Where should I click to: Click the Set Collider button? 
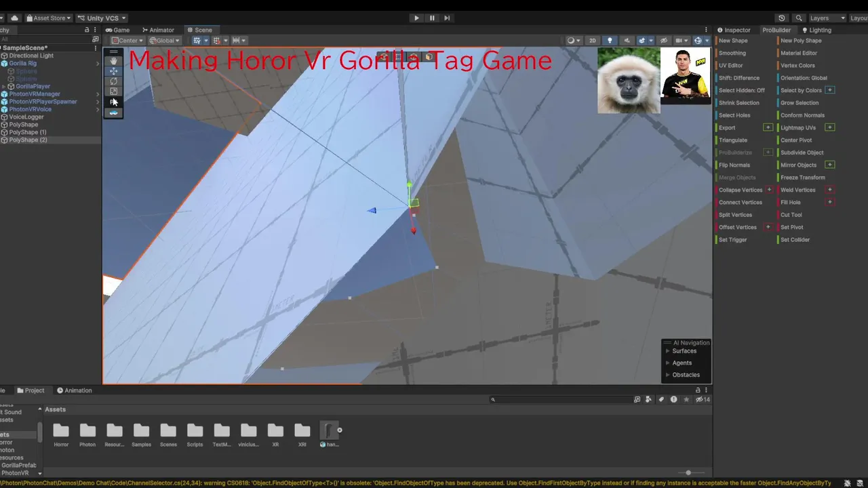(795, 240)
